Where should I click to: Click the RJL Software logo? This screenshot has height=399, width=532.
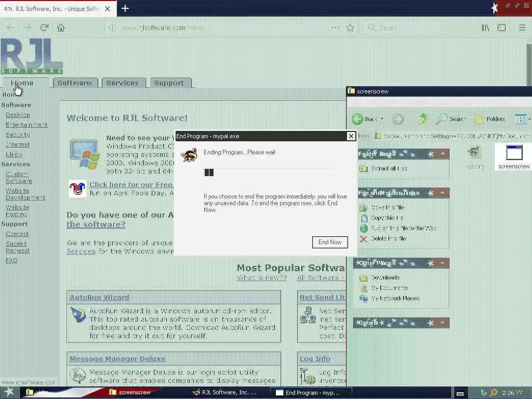pos(32,56)
